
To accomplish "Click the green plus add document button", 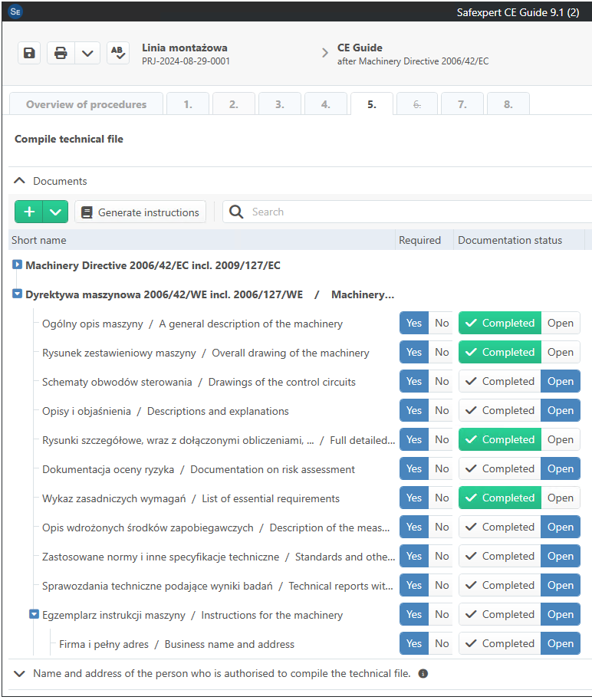I will coord(29,212).
